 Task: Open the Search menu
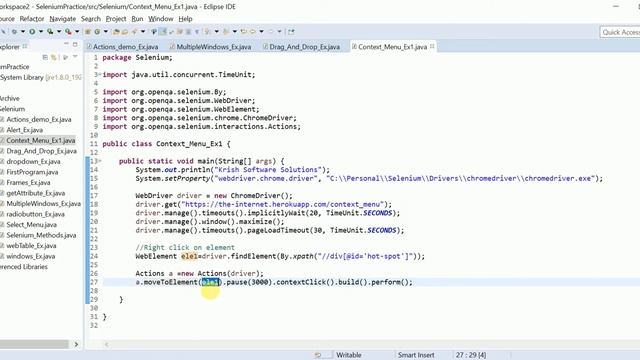point(91,19)
